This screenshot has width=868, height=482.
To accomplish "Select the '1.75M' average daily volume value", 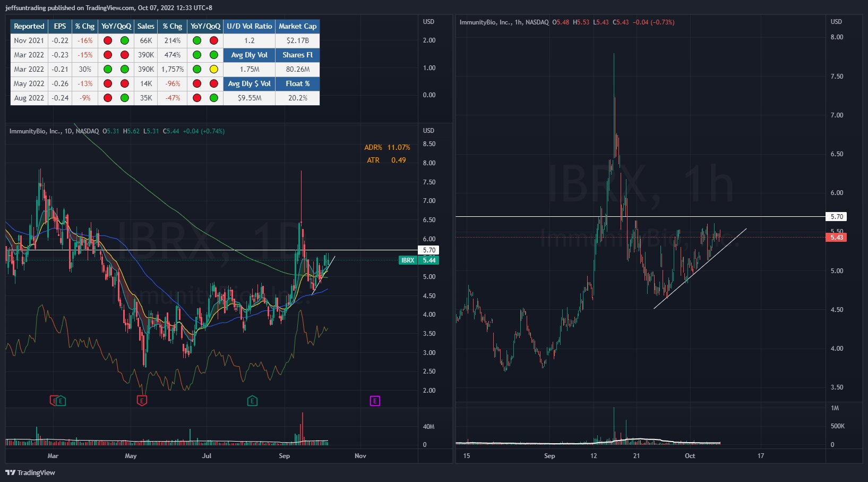I will [x=250, y=69].
